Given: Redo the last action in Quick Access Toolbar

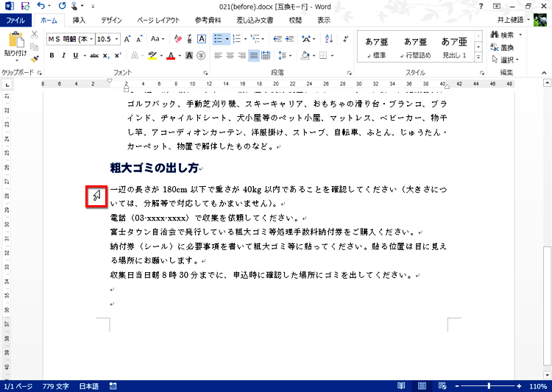Looking at the screenshot, I should coord(63,6).
